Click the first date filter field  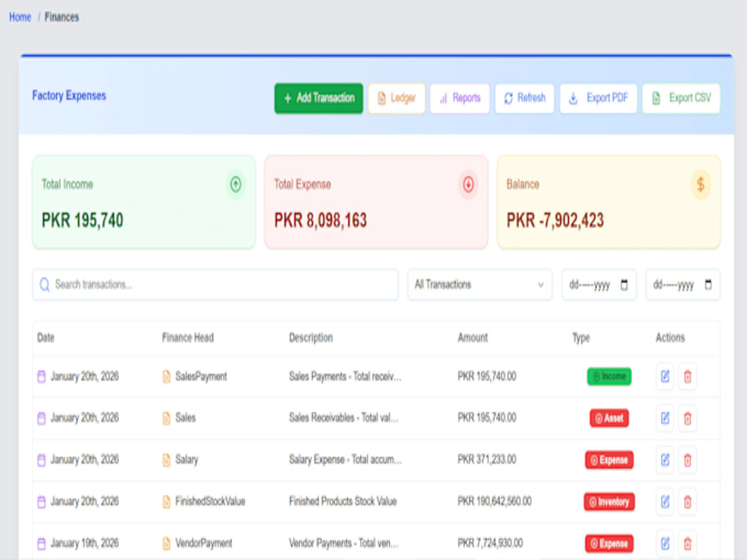click(x=599, y=284)
